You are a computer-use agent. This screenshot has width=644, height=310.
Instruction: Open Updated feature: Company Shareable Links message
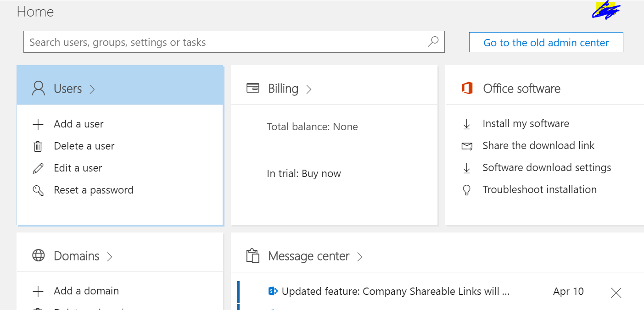[x=396, y=291]
